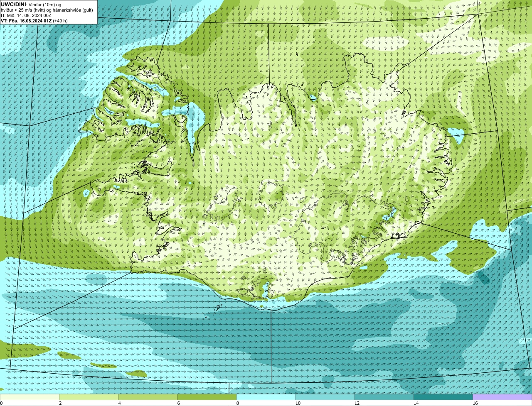532x406 pixels.
Task: Click the 4–6 m/s green legend swatch
Action: (x=148, y=397)
